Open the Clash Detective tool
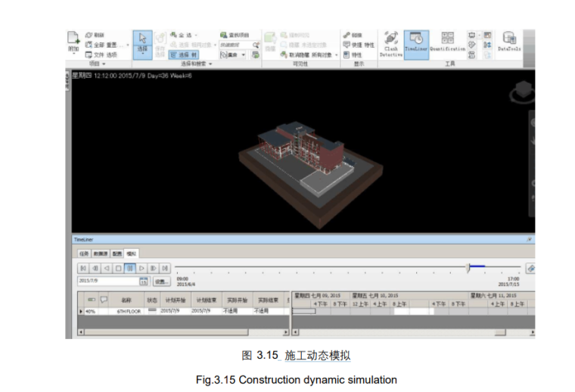Screen dimensions: 575x392 (390, 43)
